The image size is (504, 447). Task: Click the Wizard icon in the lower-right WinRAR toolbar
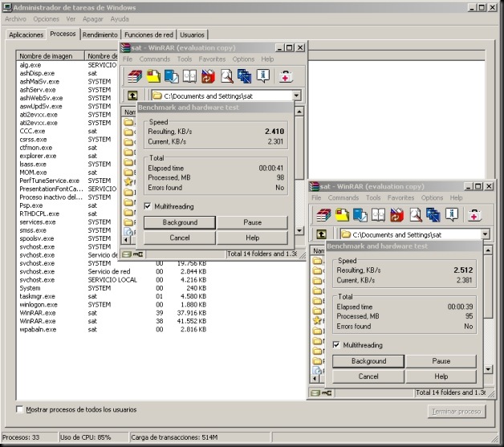tap(435, 215)
